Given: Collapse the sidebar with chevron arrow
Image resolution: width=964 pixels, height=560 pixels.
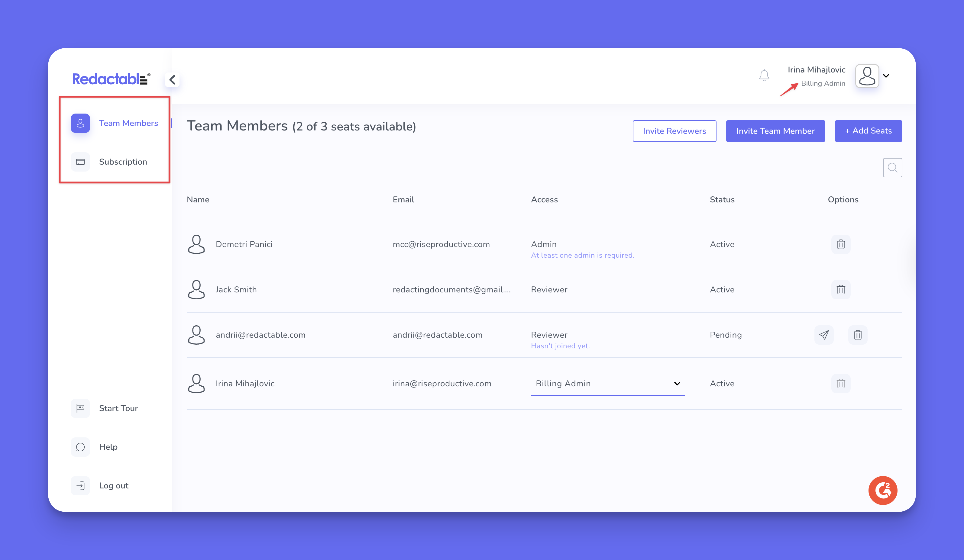Looking at the screenshot, I should [x=172, y=79].
